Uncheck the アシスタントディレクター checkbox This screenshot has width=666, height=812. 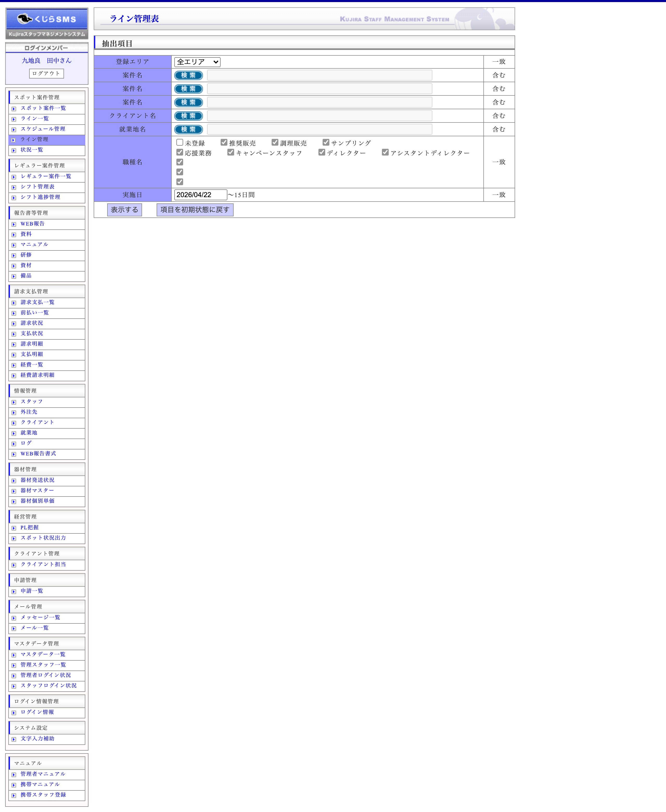point(385,152)
